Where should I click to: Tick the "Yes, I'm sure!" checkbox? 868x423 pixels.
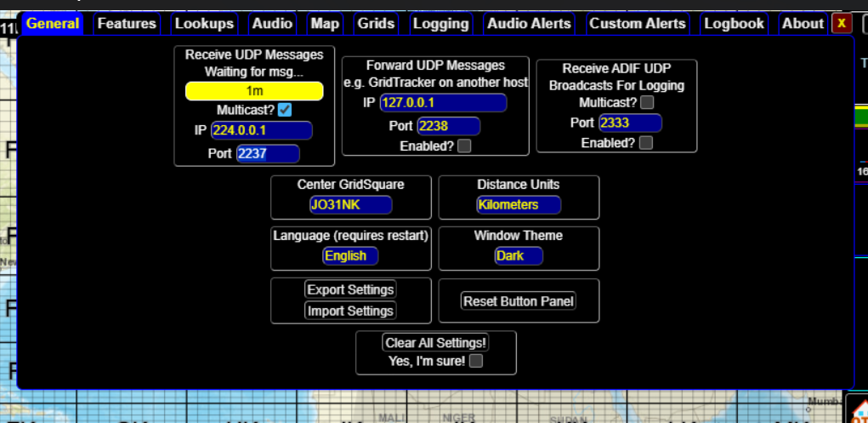(476, 361)
